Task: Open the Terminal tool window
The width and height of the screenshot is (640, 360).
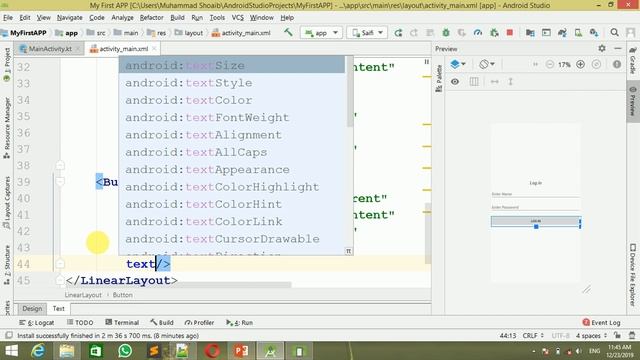Action: [x=122, y=322]
